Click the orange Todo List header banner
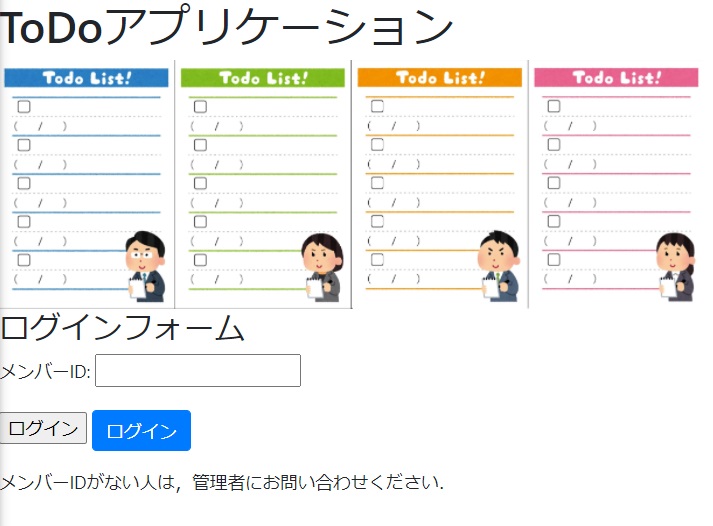713x526 pixels. pos(440,77)
